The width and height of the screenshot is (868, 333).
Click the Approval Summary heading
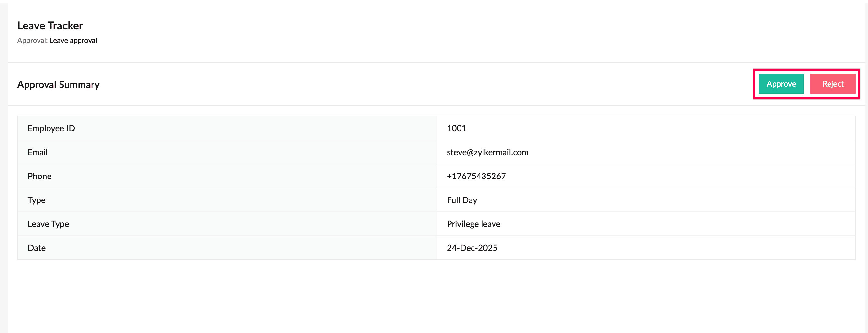[x=58, y=84]
